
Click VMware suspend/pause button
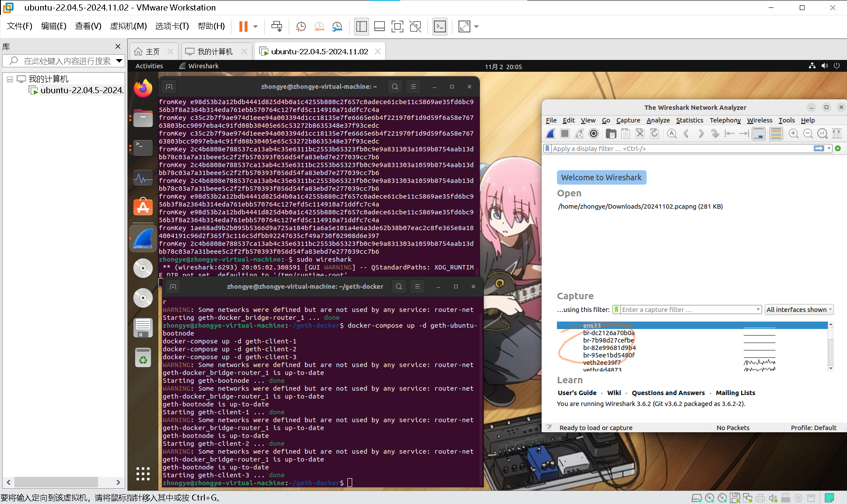click(x=243, y=27)
